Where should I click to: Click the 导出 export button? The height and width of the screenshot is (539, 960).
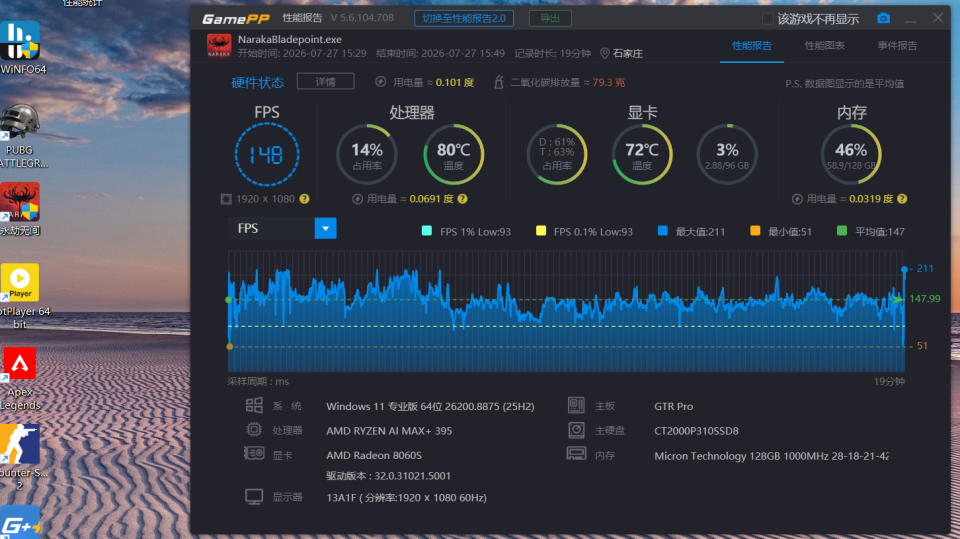click(x=550, y=18)
